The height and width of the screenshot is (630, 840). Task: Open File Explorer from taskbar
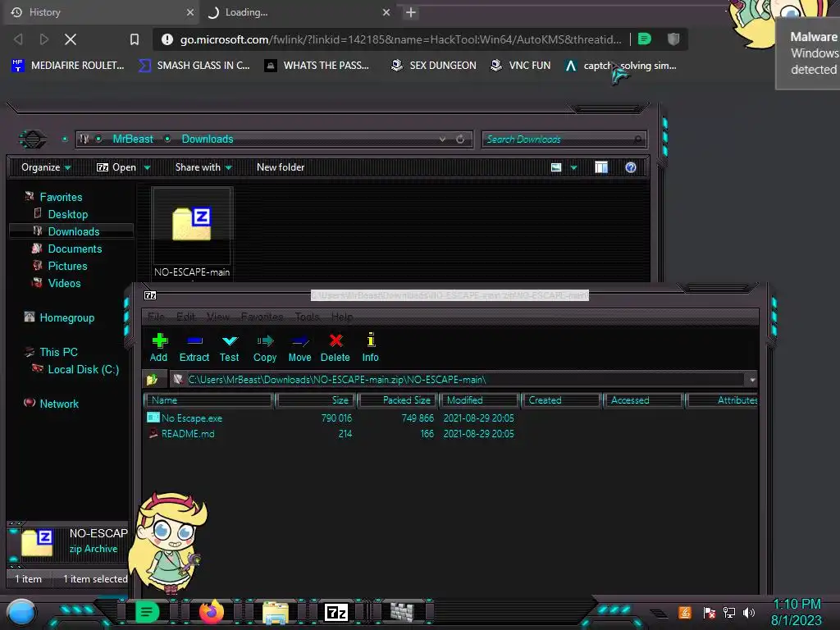click(276, 612)
